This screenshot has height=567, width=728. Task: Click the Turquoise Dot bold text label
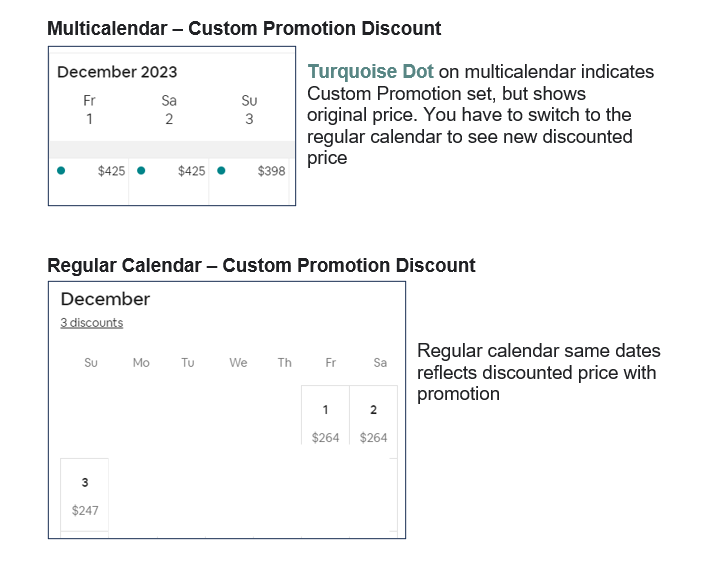[x=370, y=72]
